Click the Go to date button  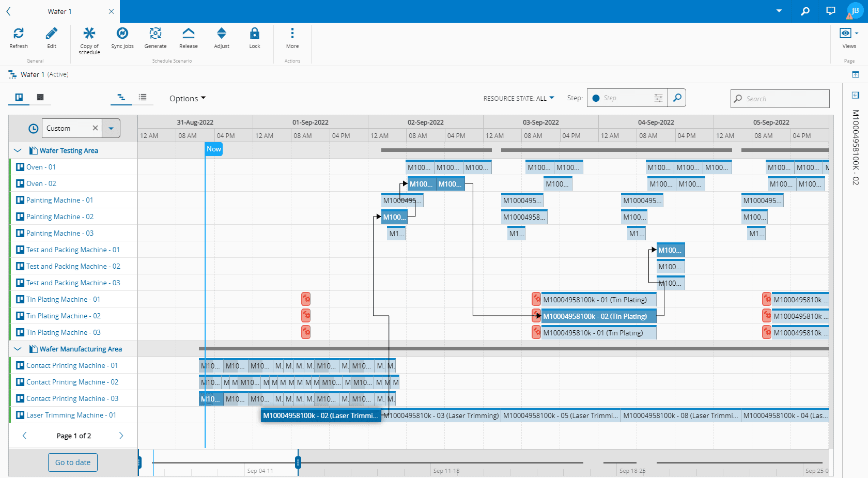point(73,462)
